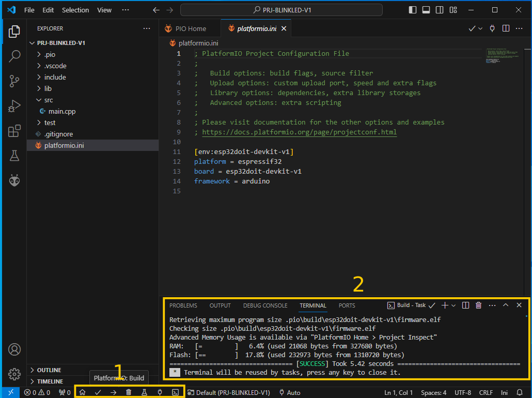Click the Remote Window indicator in status bar
The width and height of the screenshot is (532, 398).
point(11,392)
